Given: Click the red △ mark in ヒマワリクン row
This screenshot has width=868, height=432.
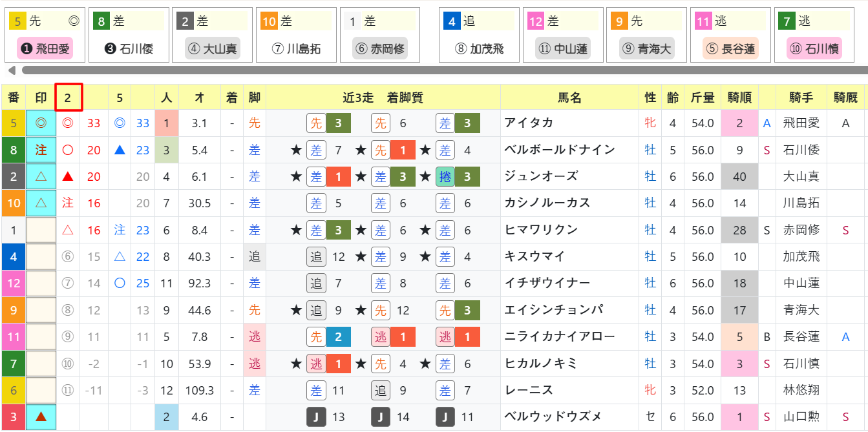Looking at the screenshot, I should pyautogui.click(x=67, y=230).
